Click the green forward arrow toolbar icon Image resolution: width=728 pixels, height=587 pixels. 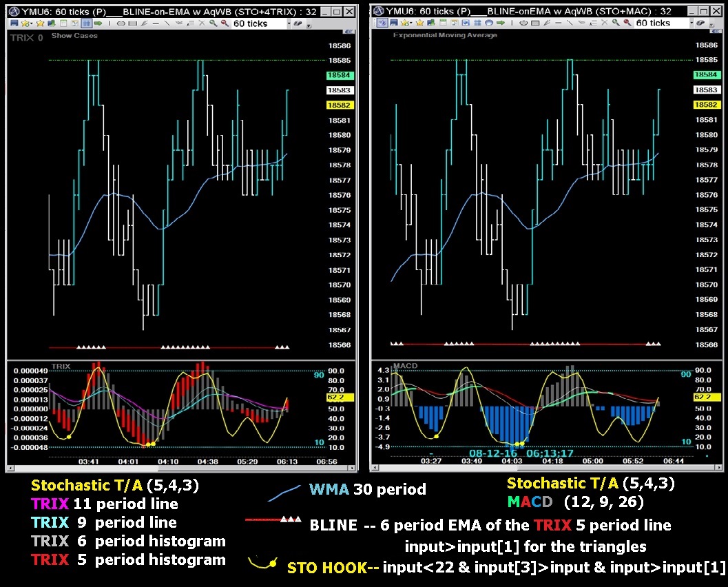coord(98,23)
